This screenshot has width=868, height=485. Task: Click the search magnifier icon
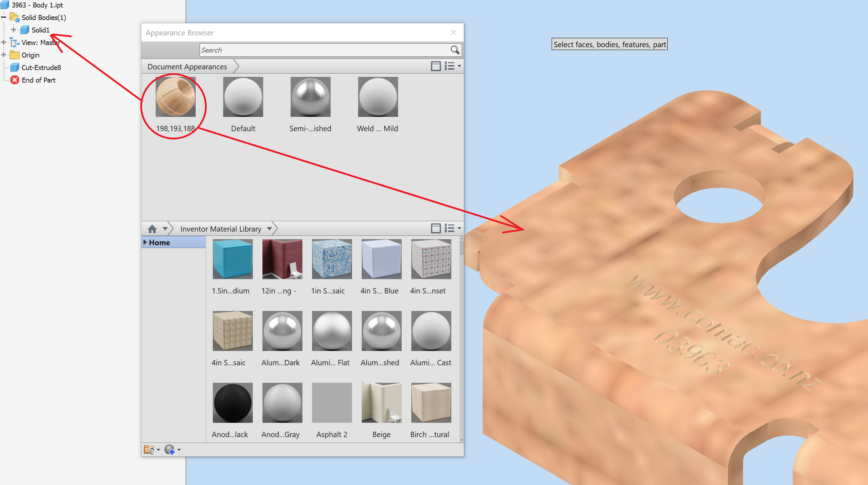[x=455, y=50]
